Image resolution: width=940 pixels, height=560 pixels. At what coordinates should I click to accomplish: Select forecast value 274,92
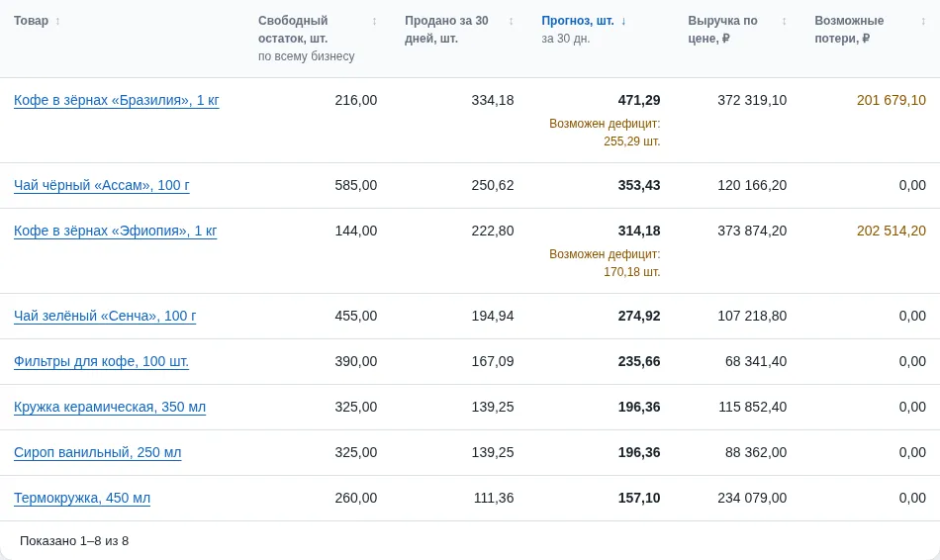pos(639,316)
